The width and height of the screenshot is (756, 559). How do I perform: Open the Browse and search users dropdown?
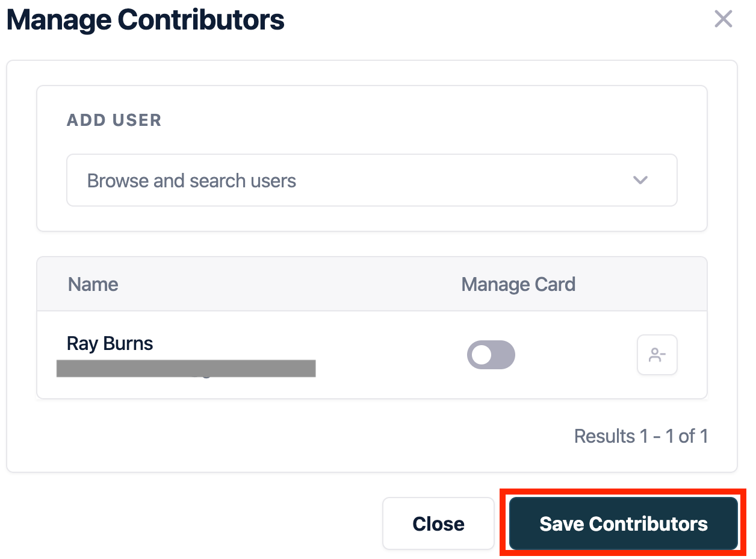pyautogui.click(x=371, y=180)
